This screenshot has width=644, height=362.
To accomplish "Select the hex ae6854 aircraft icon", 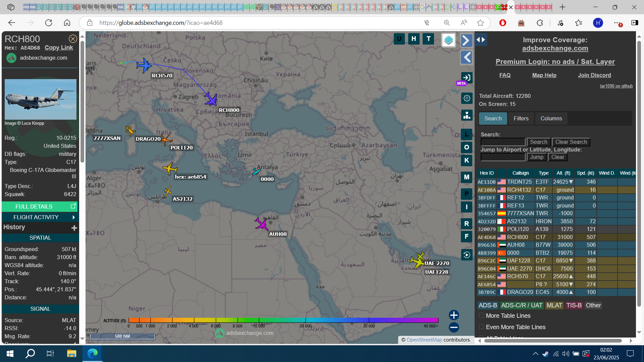I will coord(170,169).
